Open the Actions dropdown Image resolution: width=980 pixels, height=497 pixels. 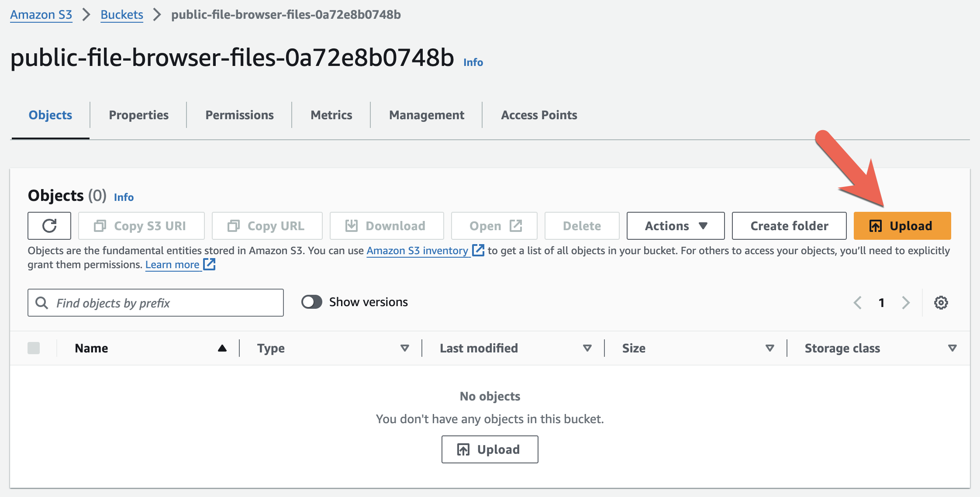coord(675,226)
